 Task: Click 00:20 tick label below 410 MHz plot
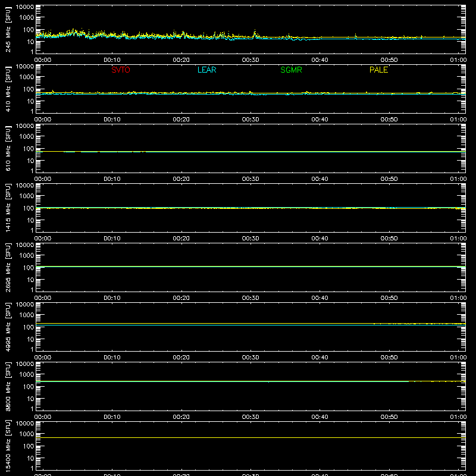point(181,120)
